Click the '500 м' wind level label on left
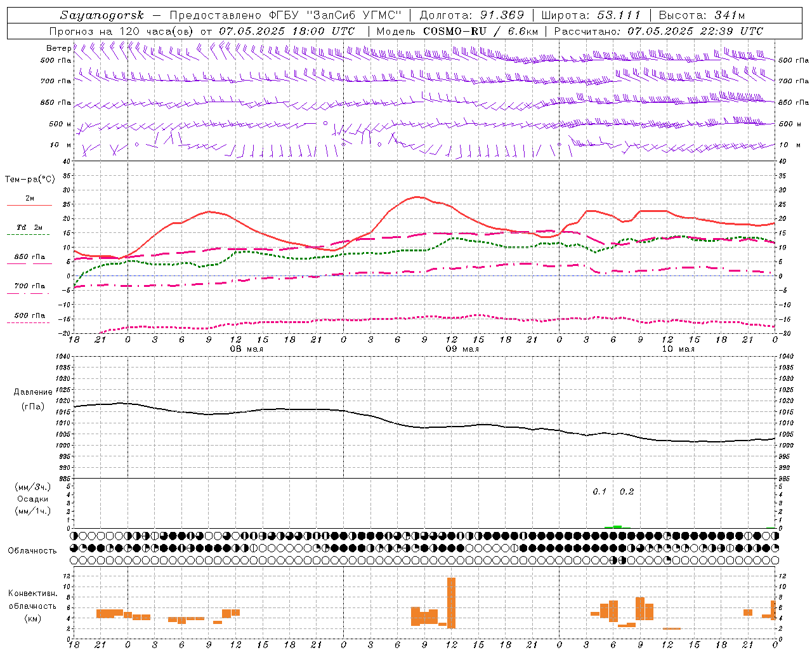The width and height of the screenshot is (812, 650). coord(60,124)
